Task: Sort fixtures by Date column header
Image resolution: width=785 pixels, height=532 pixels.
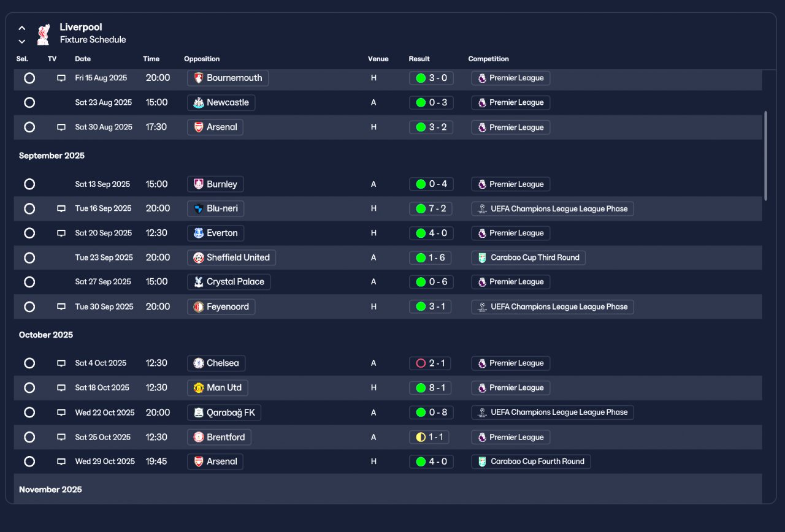Action: tap(83, 59)
